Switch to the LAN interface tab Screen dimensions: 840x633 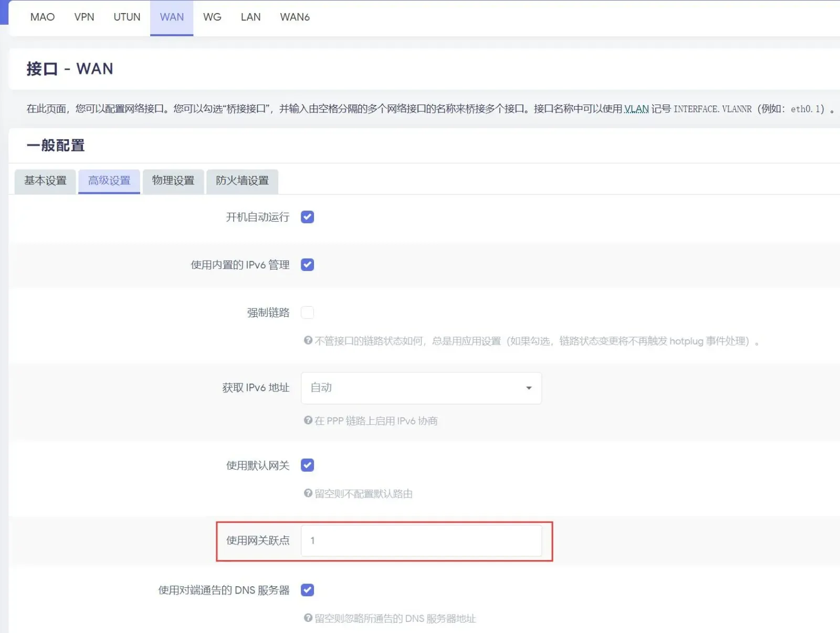[250, 17]
